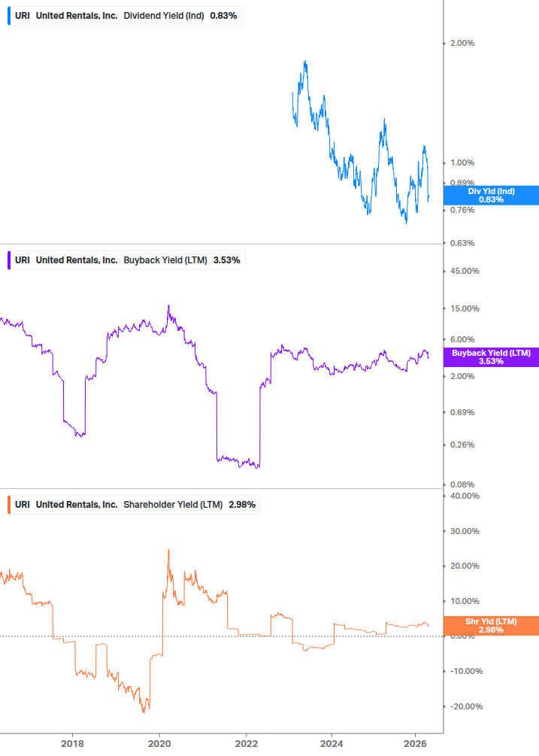Click the 40.00% tick in the shareholder yield pane
The image size is (539, 756).
click(x=465, y=496)
